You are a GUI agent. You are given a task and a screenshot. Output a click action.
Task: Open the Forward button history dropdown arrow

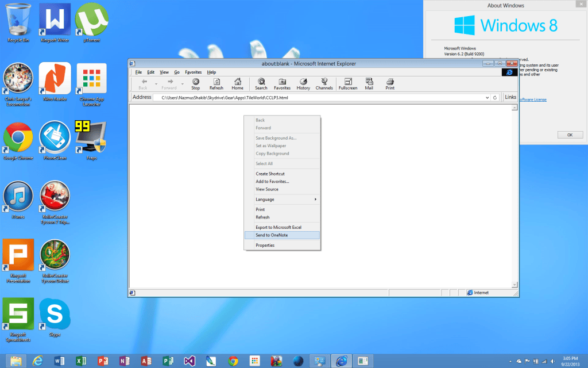coord(183,84)
